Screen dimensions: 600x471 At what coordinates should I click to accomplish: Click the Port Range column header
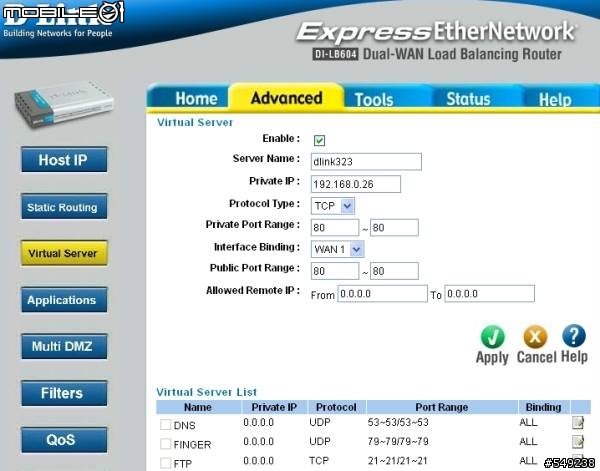pyautogui.click(x=442, y=407)
